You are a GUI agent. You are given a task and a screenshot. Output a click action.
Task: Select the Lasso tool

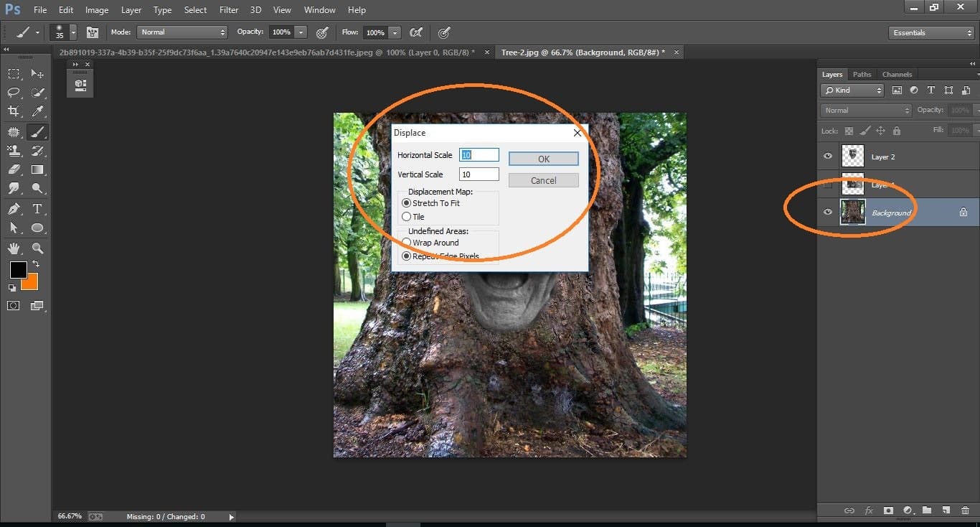(x=13, y=92)
